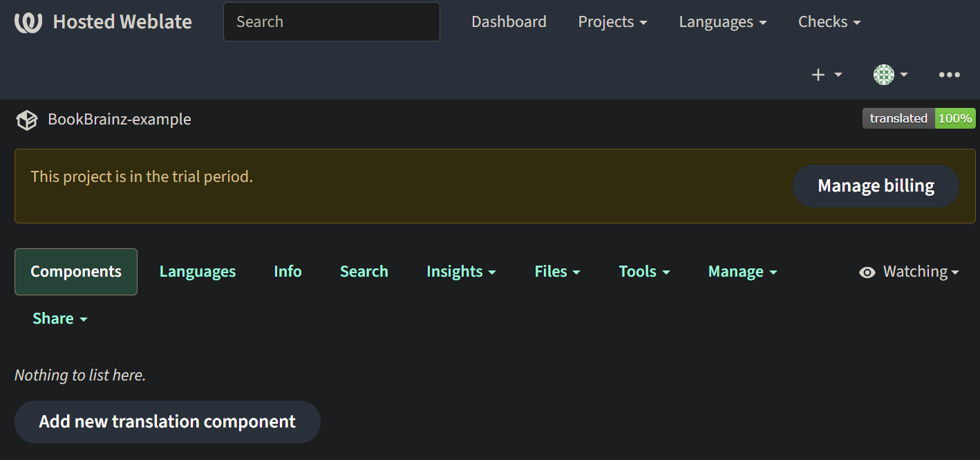Viewport: 980px width, 460px height.
Task: Click the BookBrainz-example project cube icon
Action: 27,120
